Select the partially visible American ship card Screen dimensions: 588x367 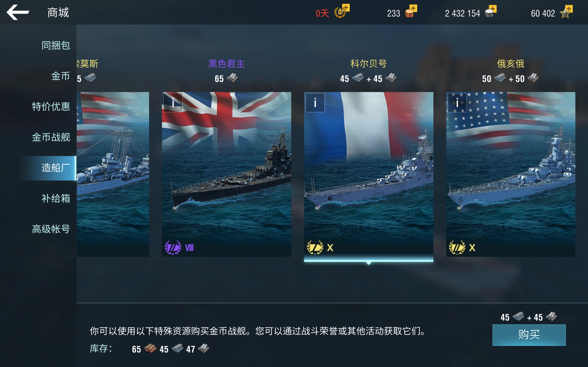point(113,174)
